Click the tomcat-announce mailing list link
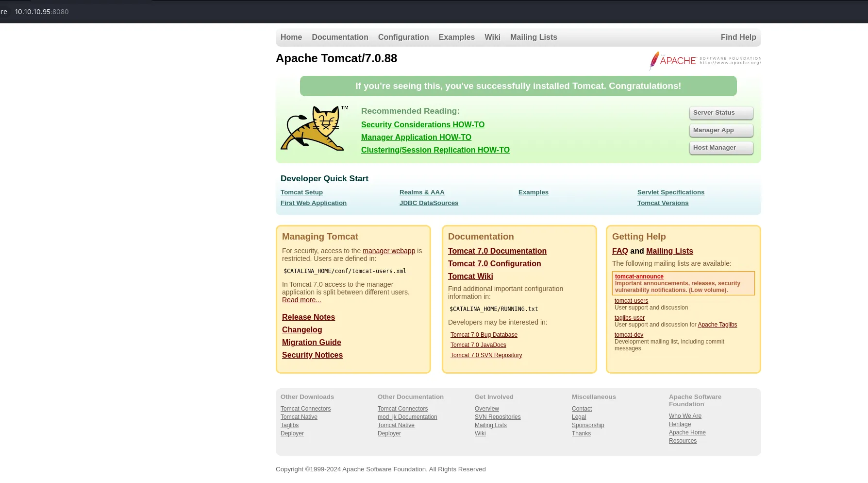This screenshot has height=483, width=868. point(639,276)
